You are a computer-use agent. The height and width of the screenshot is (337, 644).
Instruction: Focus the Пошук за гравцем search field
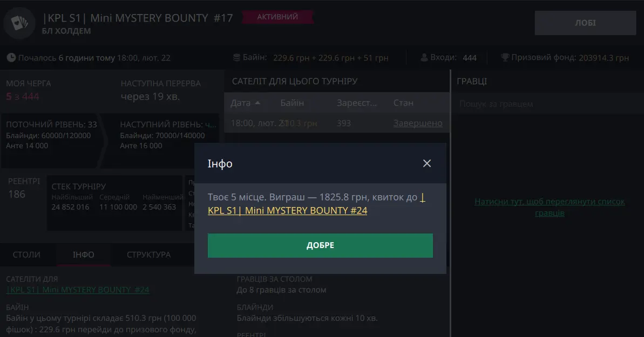(x=546, y=104)
